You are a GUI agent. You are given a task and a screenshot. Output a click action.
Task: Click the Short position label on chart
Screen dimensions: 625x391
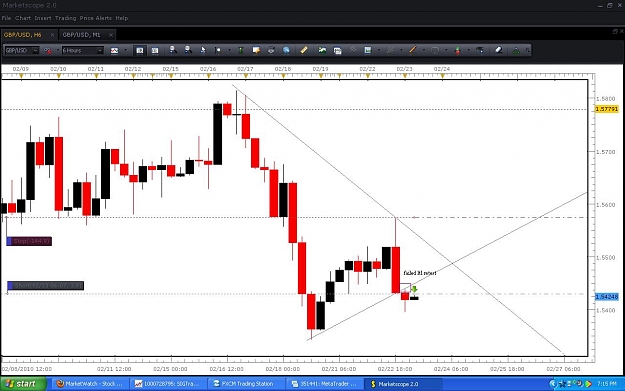click(45, 286)
